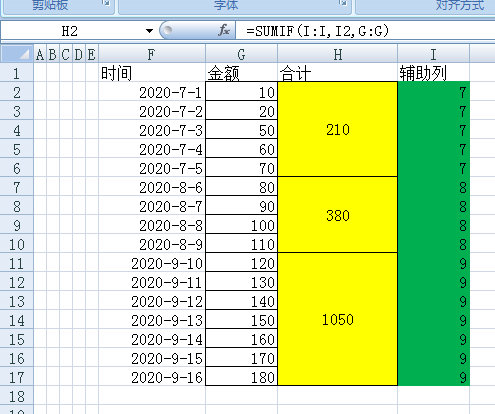Click the formula bar with SUMIF formula

(x=365, y=31)
